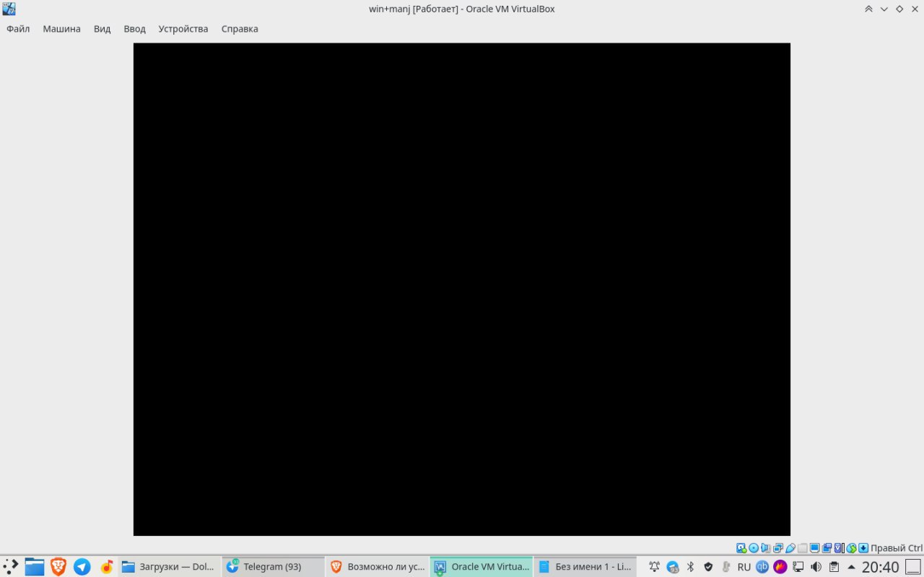Open the clipboard tray icon
Screen dimensions: 924x577
(x=834, y=567)
